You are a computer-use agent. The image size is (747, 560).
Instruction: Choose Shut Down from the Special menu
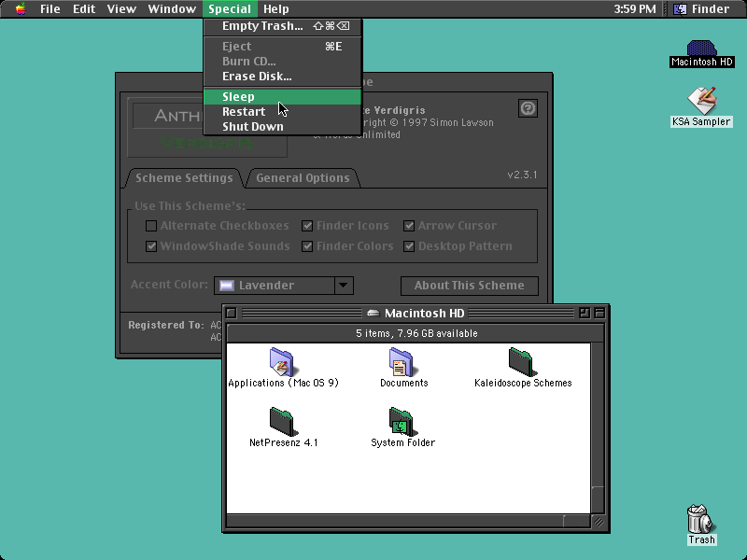click(x=282, y=127)
